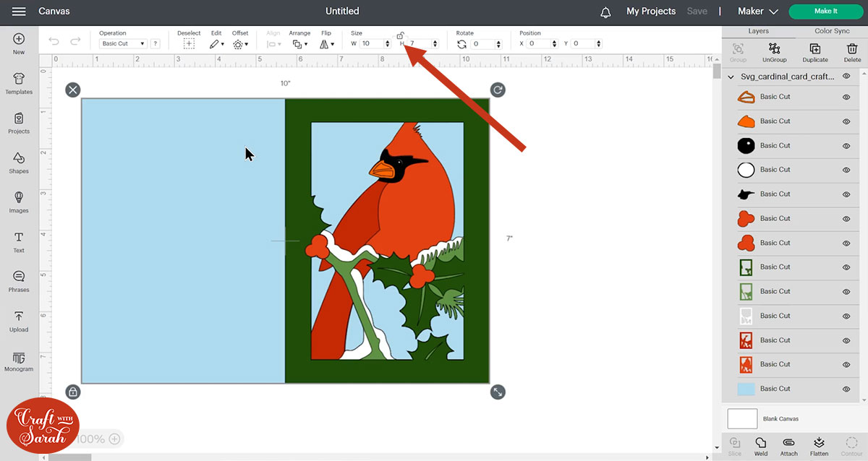Hide the light blue Basic Cut layer
Image resolution: width=868 pixels, height=461 pixels.
846,389
